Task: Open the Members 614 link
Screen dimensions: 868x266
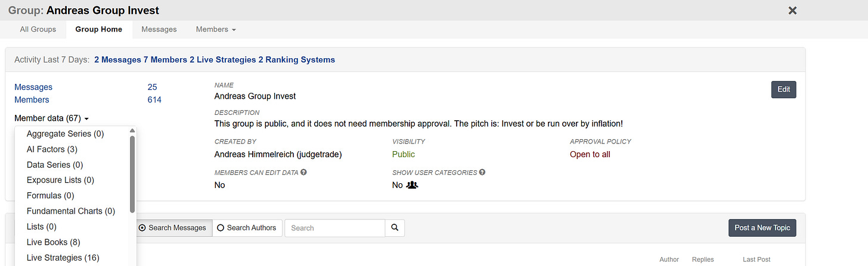Action: click(154, 100)
